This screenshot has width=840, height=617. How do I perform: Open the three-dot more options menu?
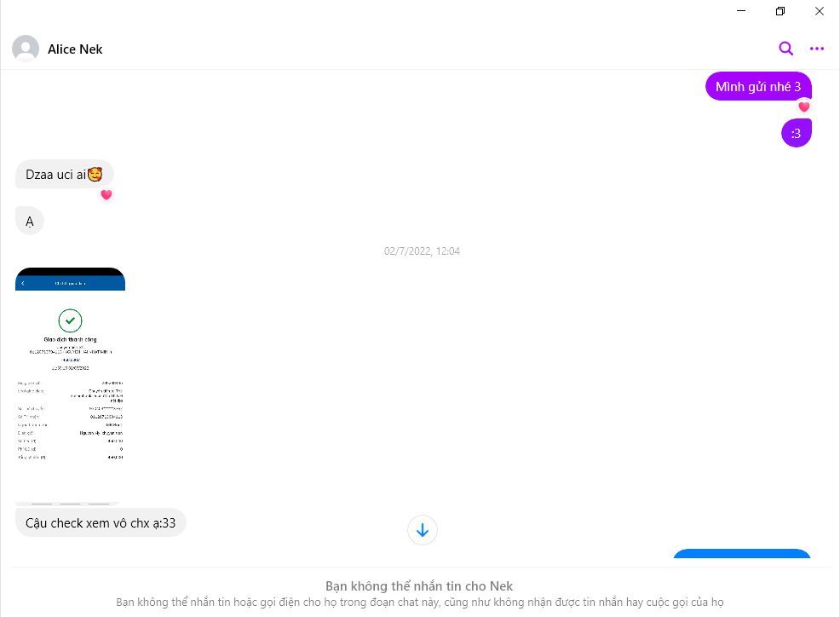point(817,49)
